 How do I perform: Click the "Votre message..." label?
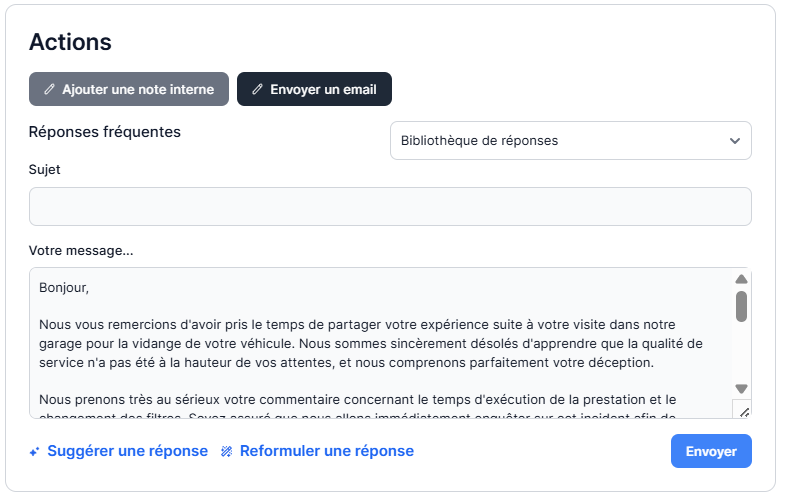[81, 250]
